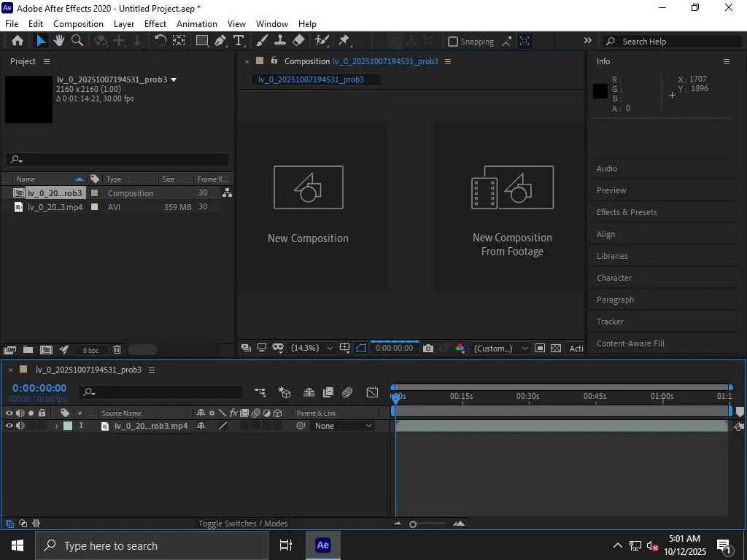Click Toggle Switches / Modes
The height and width of the screenshot is (560, 747).
point(243,524)
